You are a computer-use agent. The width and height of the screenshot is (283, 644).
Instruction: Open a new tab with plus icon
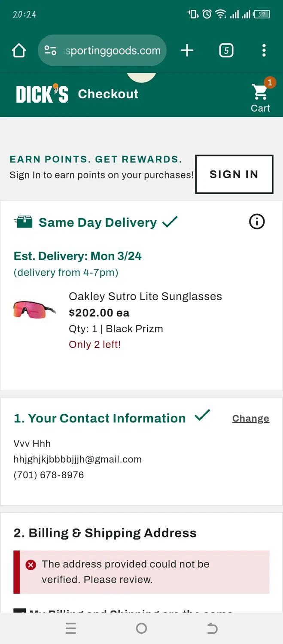tap(187, 51)
